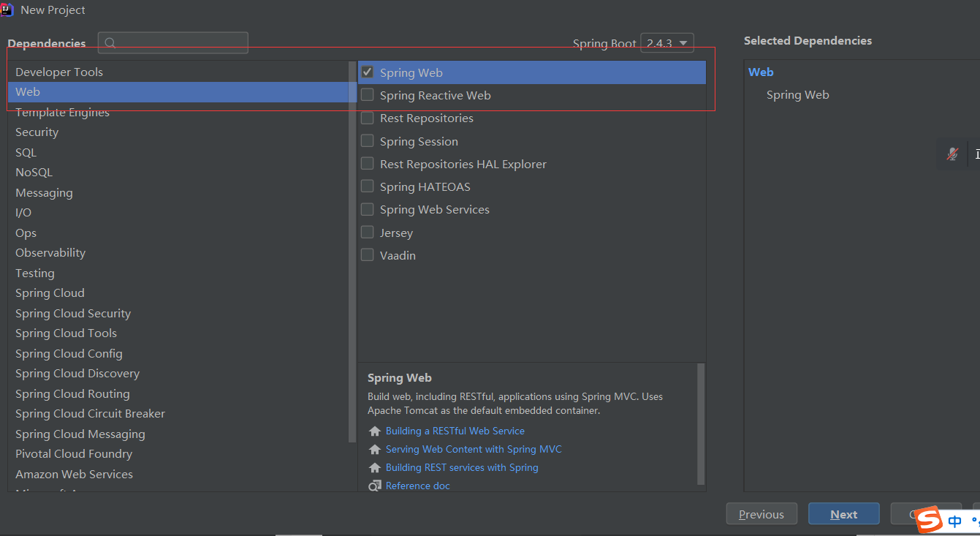Select the Spring Cloud category
The image size is (980, 536).
click(50, 292)
